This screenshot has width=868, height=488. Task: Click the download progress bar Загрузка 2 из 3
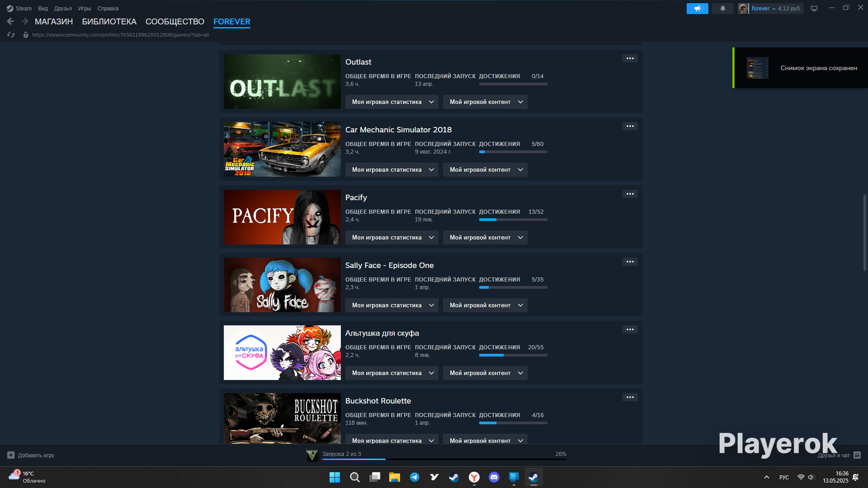(444, 459)
